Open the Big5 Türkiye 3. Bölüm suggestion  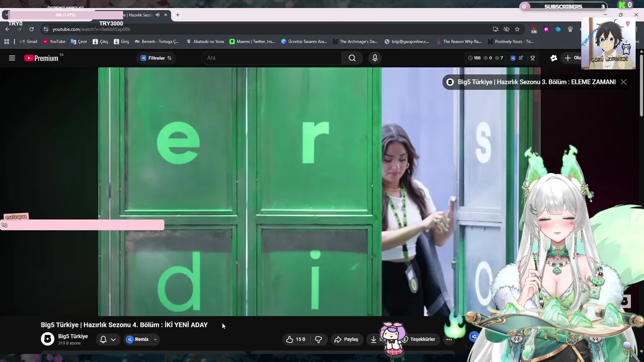pos(536,82)
